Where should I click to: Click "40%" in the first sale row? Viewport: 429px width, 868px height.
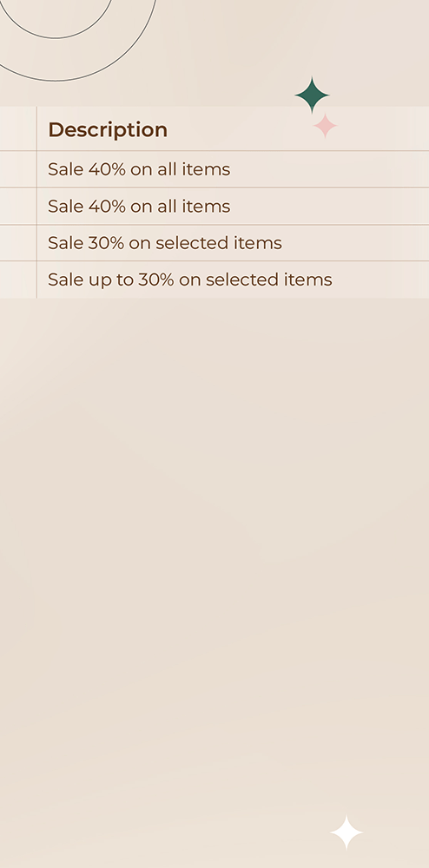107,169
